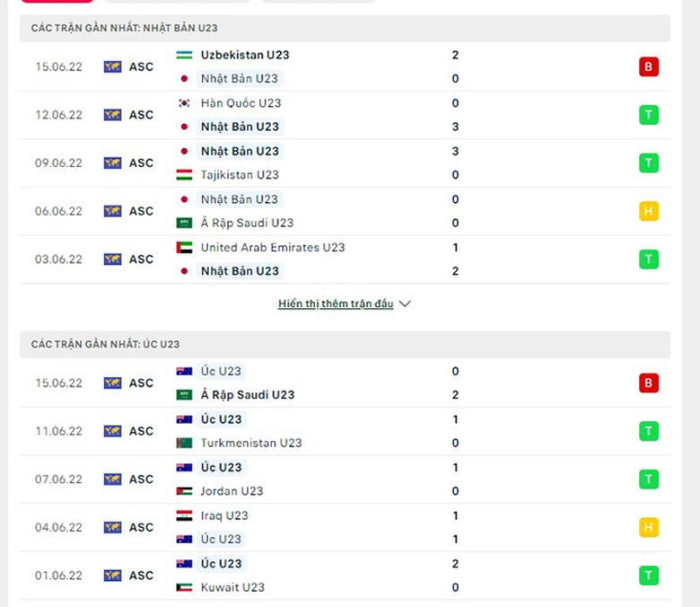Click the Tajikistan flag icon
The width and height of the screenshot is (700, 607).
point(184,174)
